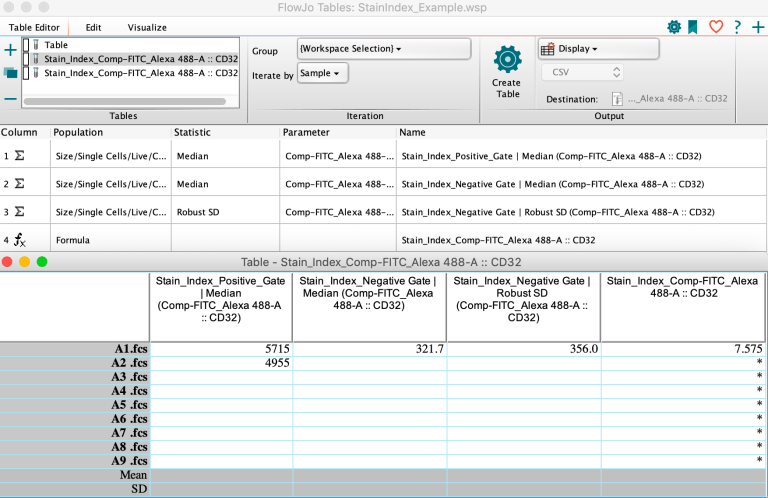768x498 pixels.
Task: Click the duplicate table icon
Action: pos(10,73)
